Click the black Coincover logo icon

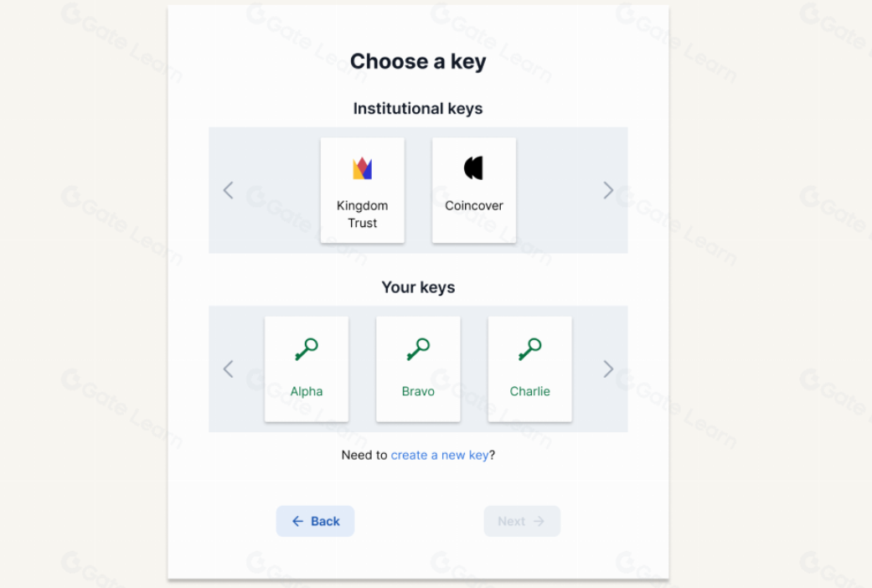(x=473, y=168)
